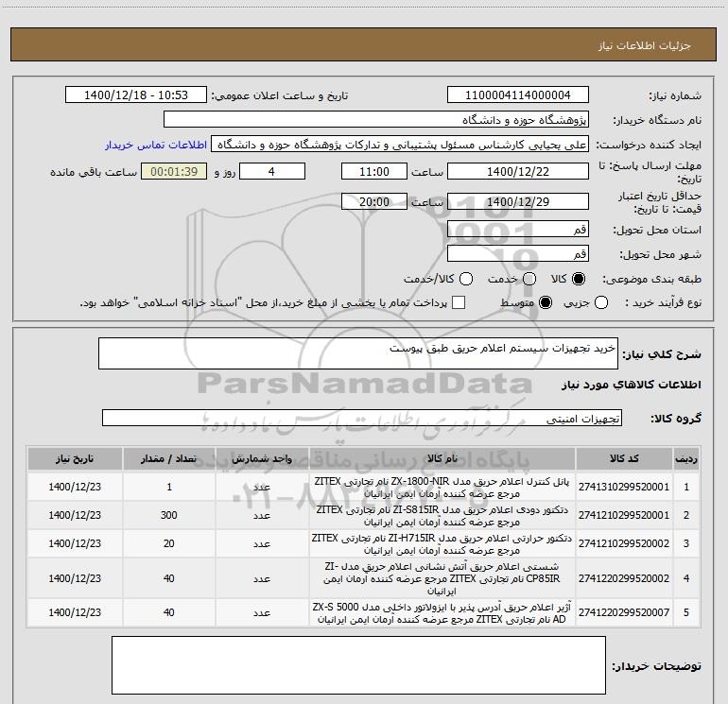Click the validity time field 20:00

tap(374, 201)
